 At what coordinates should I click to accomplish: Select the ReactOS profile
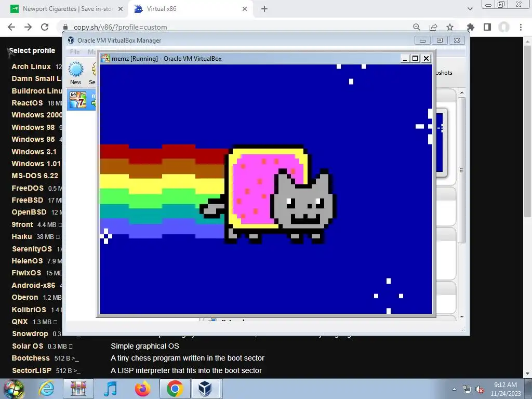tap(27, 103)
